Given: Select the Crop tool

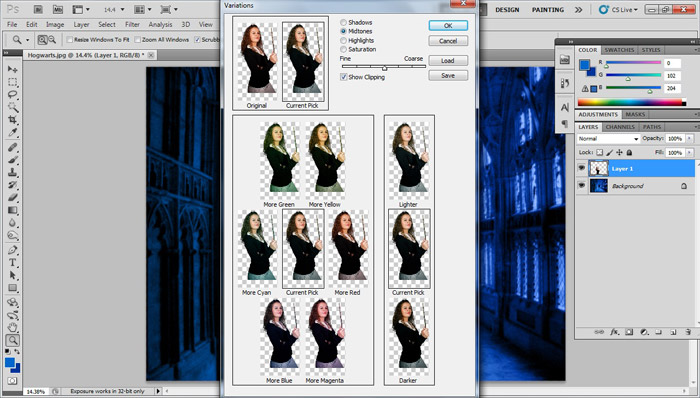Looking at the screenshot, I should coord(12,120).
